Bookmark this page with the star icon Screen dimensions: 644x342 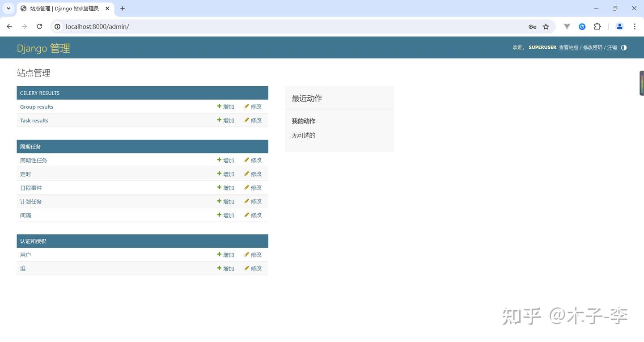(x=546, y=26)
